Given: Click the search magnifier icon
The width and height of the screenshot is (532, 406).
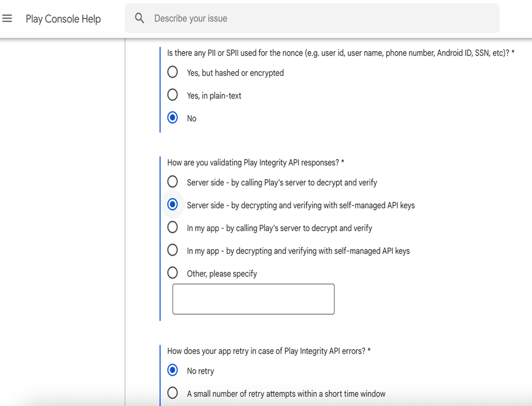Looking at the screenshot, I should [140, 19].
